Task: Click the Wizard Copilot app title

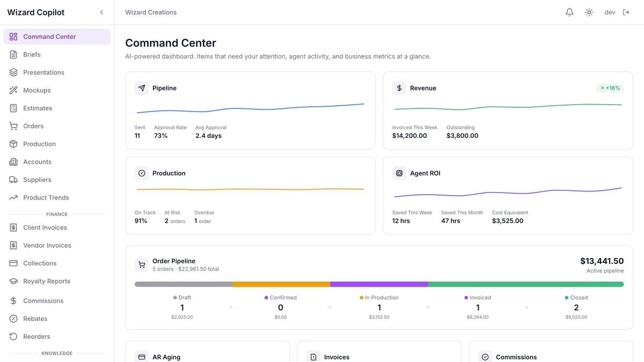Action: point(36,12)
